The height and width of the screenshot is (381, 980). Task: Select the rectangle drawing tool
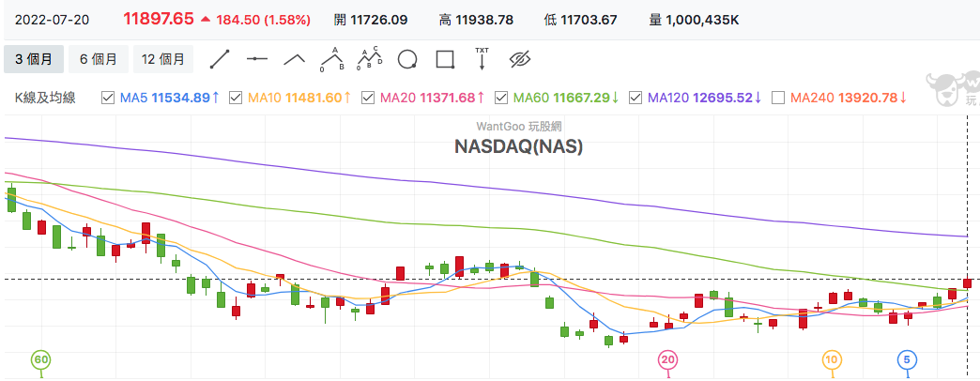click(x=444, y=59)
